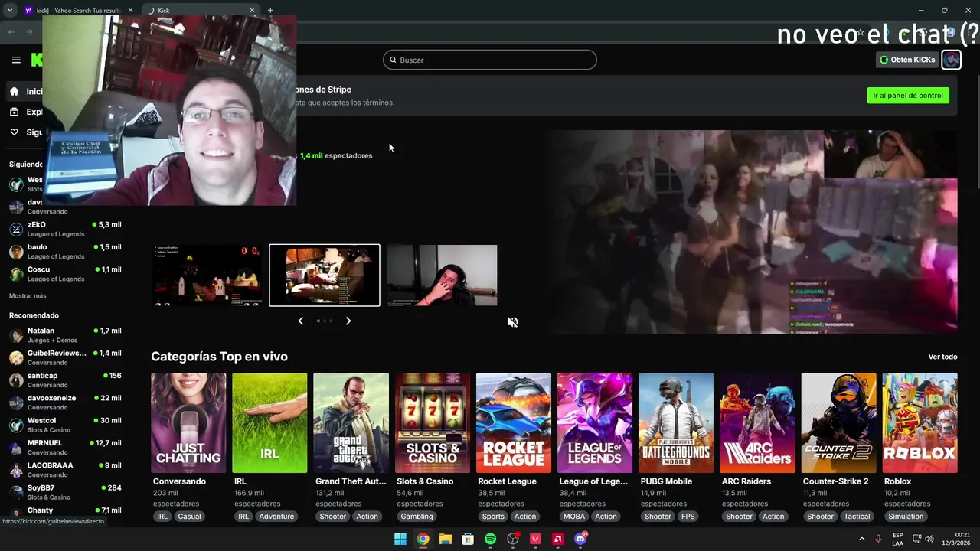Image resolution: width=980 pixels, height=551 pixels.
Task: Open LACOBRAAA recommended channel
Action: [x=65, y=470]
